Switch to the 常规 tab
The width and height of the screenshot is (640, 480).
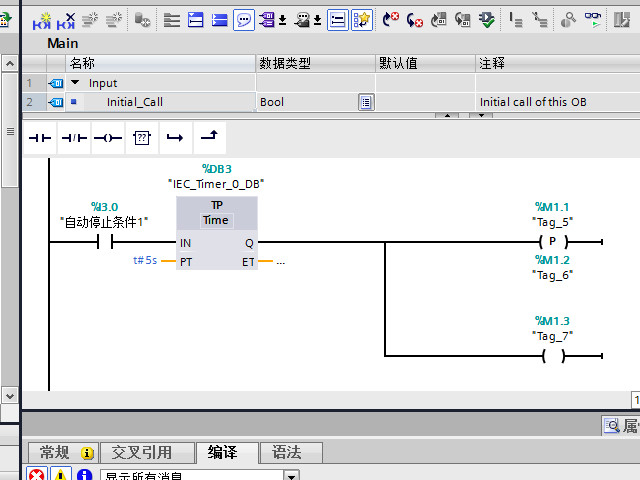click(x=63, y=452)
